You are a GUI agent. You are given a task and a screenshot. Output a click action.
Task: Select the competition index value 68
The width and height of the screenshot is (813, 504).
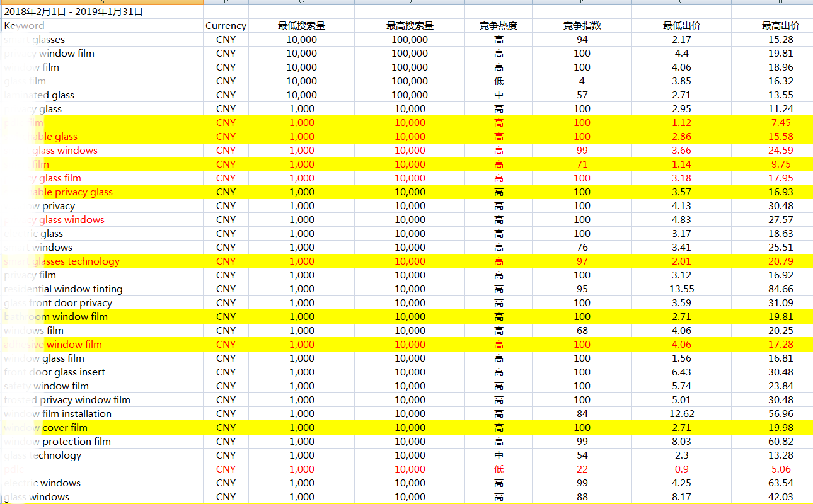click(x=582, y=331)
